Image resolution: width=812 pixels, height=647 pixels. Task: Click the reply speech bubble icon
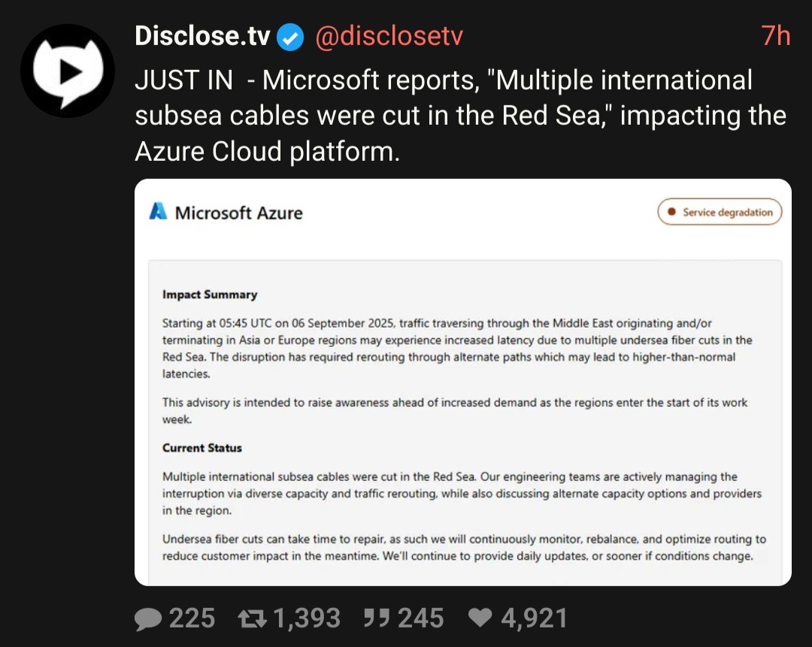(x=148, y=618)
